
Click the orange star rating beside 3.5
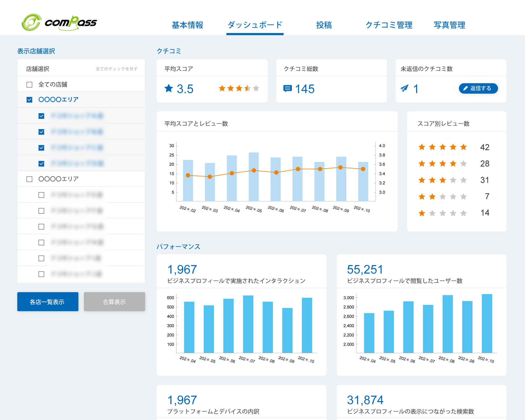coord(239,88)
